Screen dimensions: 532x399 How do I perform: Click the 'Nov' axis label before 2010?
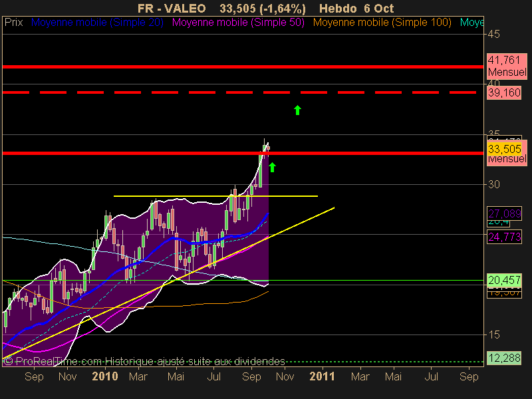pyautogui.click(x=68, y=376)
